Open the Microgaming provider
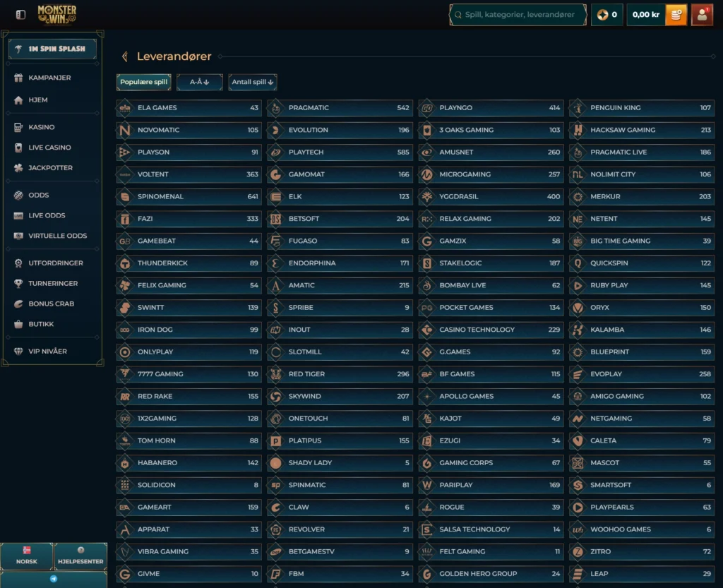 click(x=491, y=174)
